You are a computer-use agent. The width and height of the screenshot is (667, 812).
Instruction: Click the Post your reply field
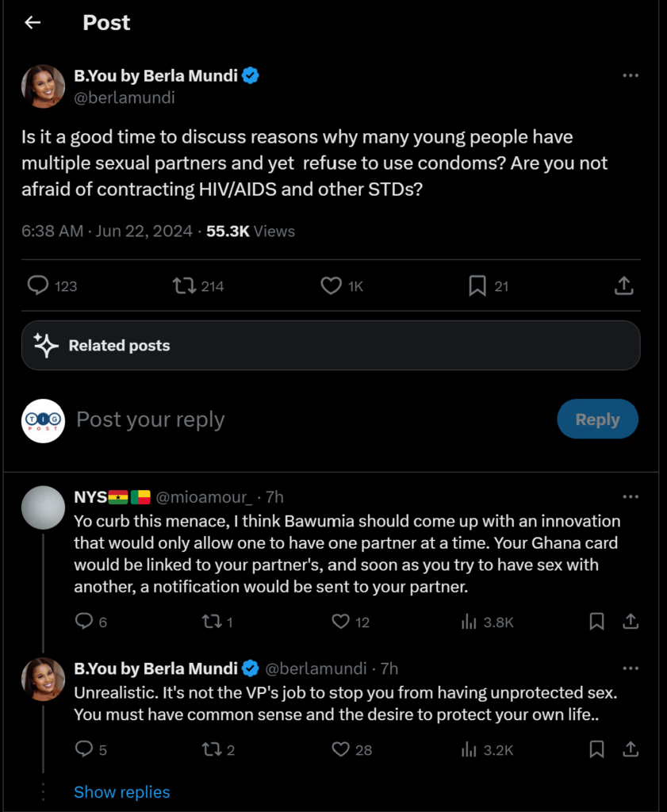tap(151, 419)
